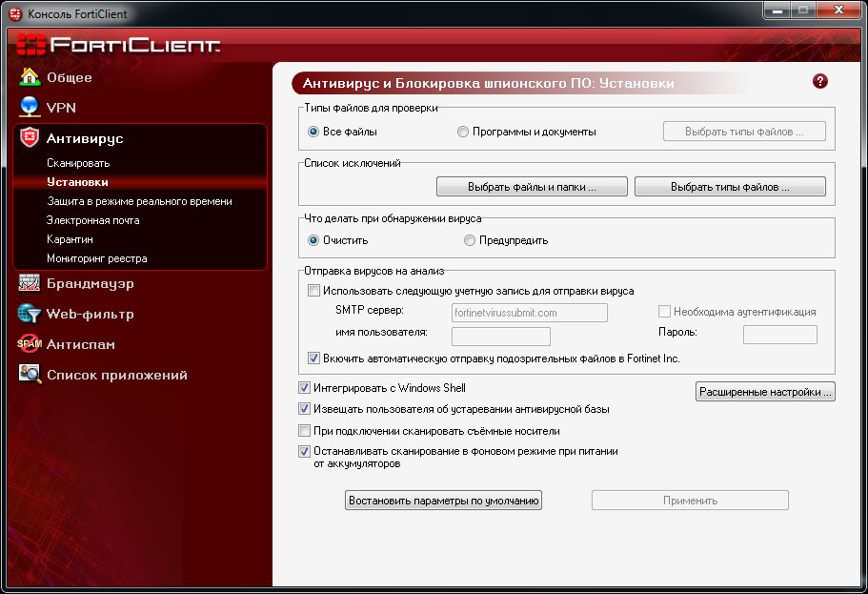Click the Брандмауэр firewall icon

click(30, 282)
